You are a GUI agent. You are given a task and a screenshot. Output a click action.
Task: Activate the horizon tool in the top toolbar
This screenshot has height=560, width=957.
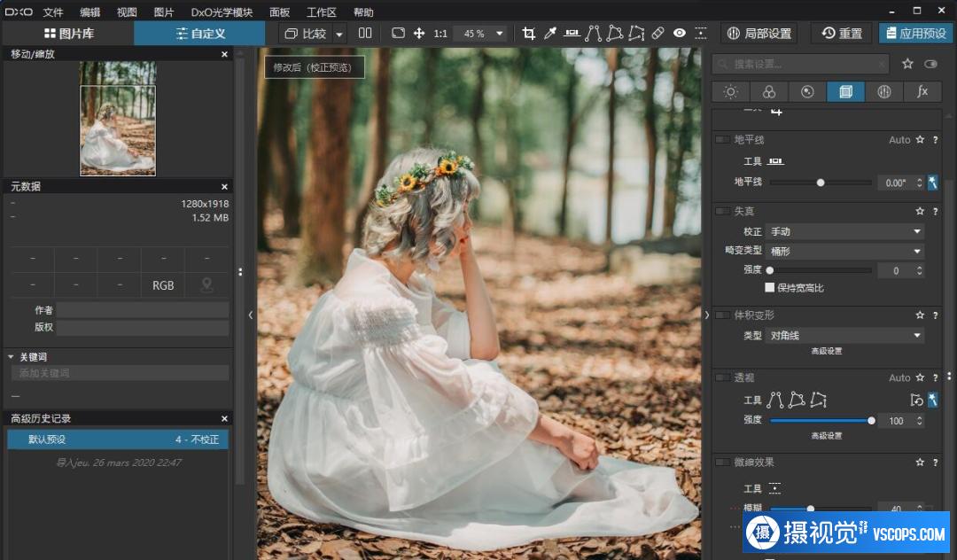[x=572, y=34]
